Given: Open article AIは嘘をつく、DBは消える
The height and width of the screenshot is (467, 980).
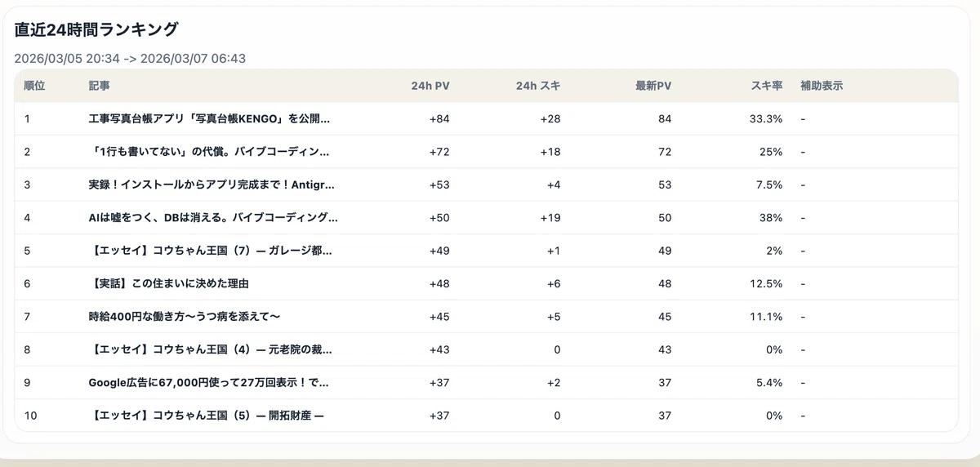Looking at the screenshot, I should (x=213, y=218).
